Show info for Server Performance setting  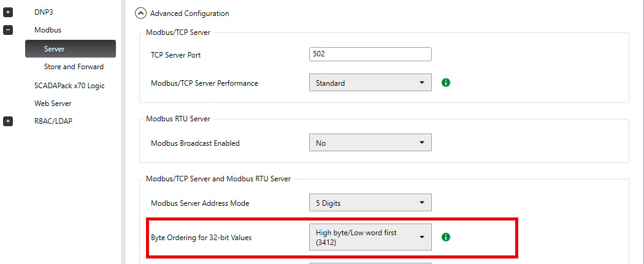pos(446,83)
